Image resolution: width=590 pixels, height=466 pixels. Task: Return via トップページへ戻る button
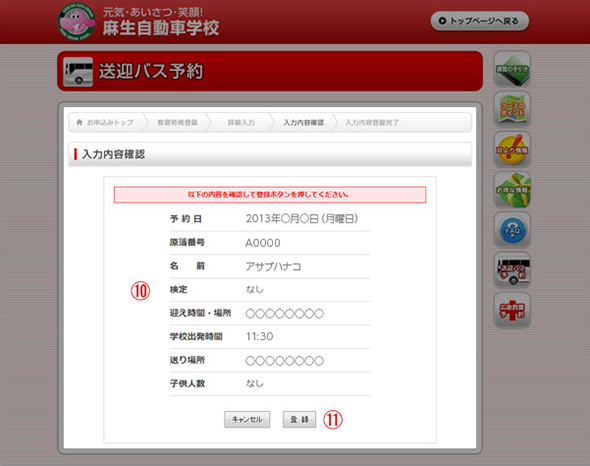(480, 21)
